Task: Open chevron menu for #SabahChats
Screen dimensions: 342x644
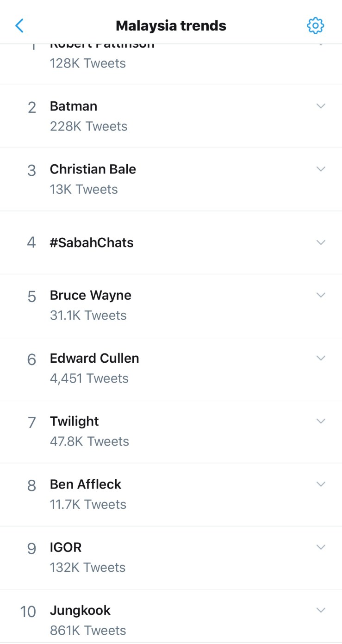Action: [x=321, y=242]
